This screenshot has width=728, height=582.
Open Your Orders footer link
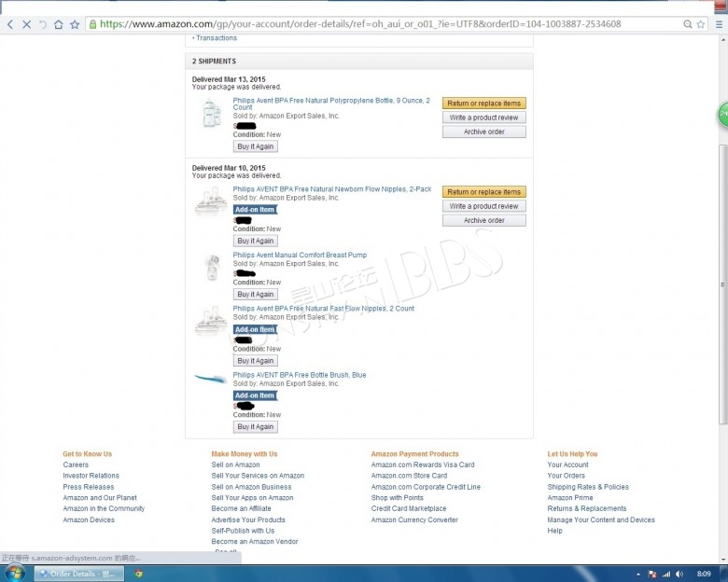pos(566,476)
